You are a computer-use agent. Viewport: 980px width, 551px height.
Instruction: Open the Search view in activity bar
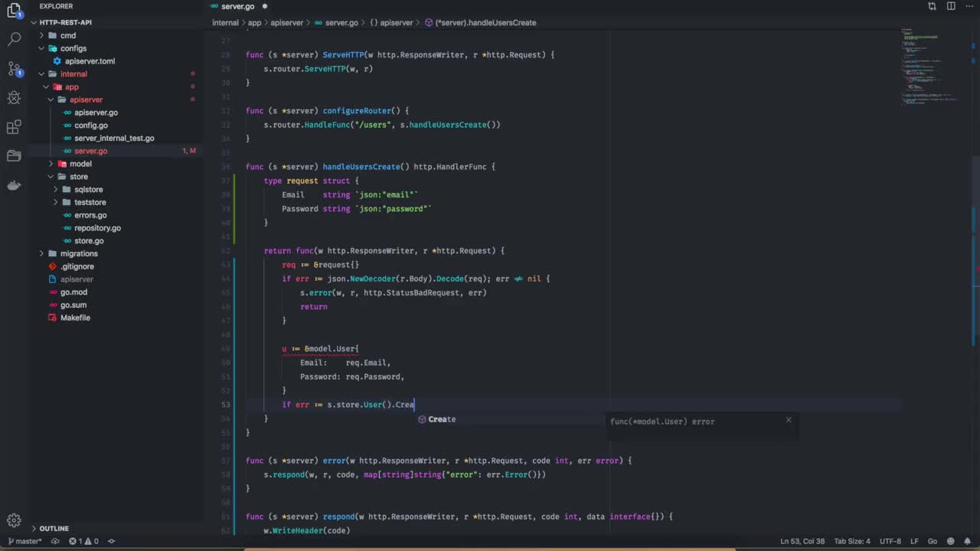tap(14, 39)
